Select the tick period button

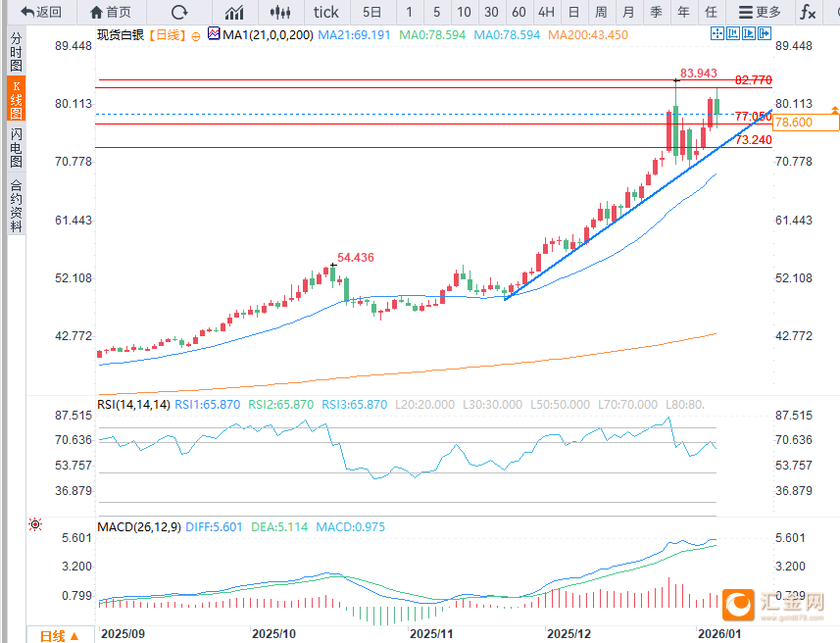[x=325, y=12]
